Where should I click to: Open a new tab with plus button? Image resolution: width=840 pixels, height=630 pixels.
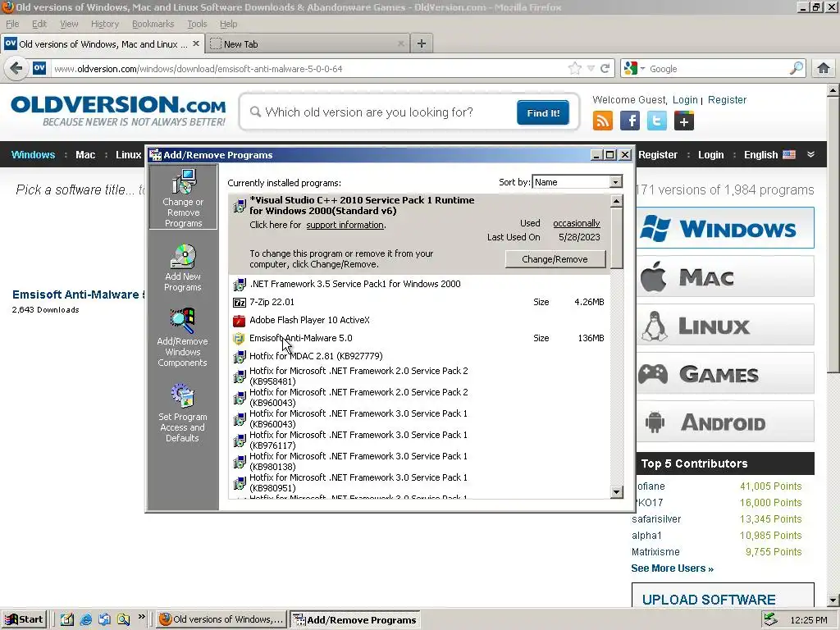[x=422, y=44]
